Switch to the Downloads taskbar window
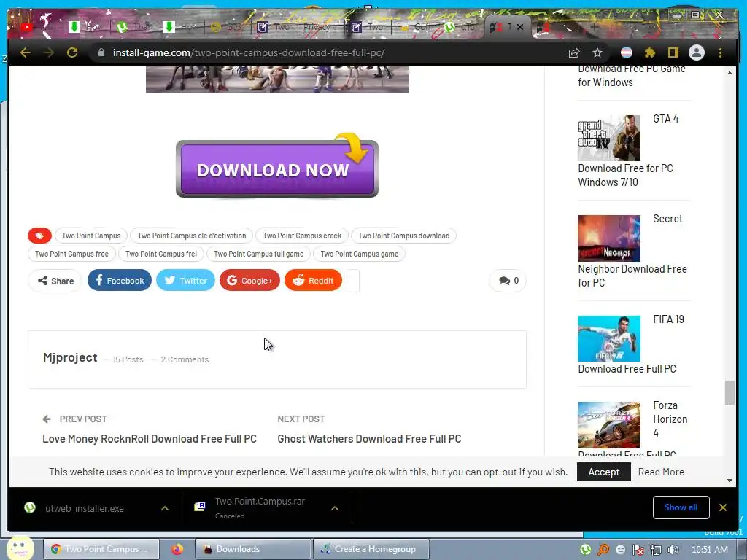This screenshot has width=747, height=560. pyautogui.click(x=252, y=549)
